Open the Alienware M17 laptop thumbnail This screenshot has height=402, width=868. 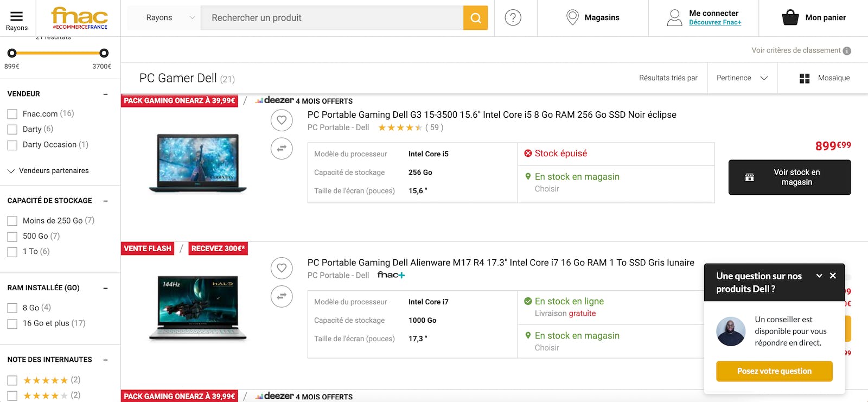197,309
